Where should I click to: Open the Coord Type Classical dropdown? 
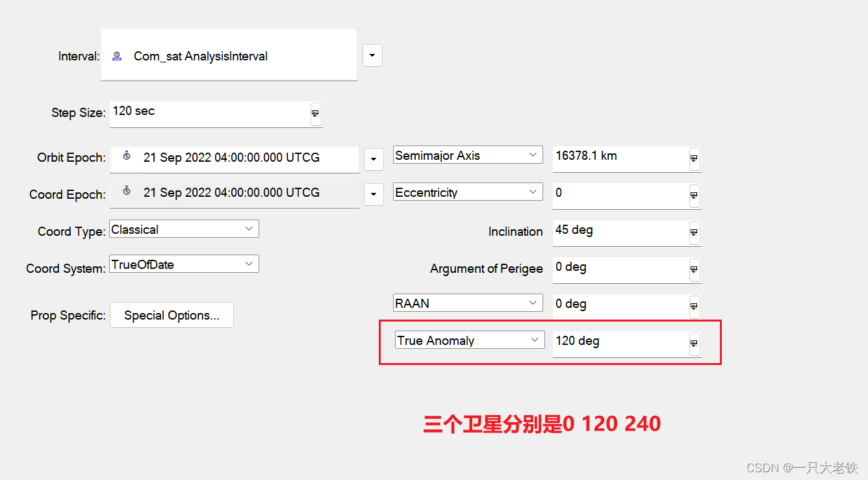click(x=184, y=229)
